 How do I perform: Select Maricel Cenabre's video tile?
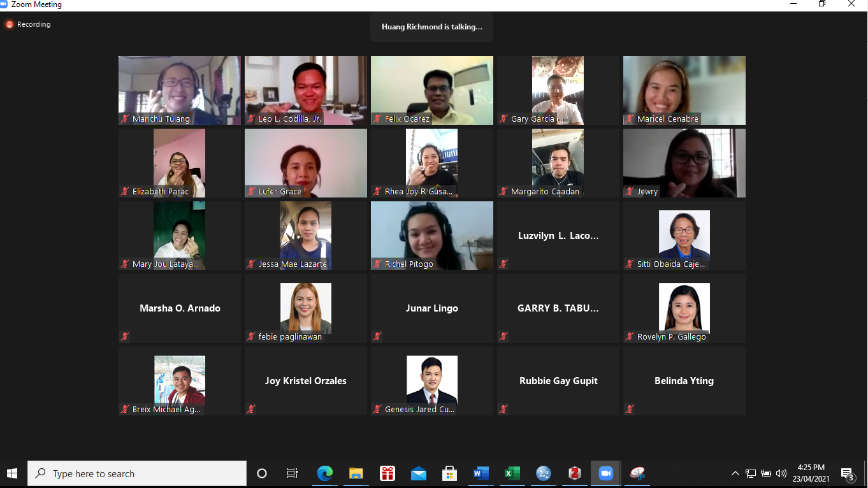coord(684,90)
